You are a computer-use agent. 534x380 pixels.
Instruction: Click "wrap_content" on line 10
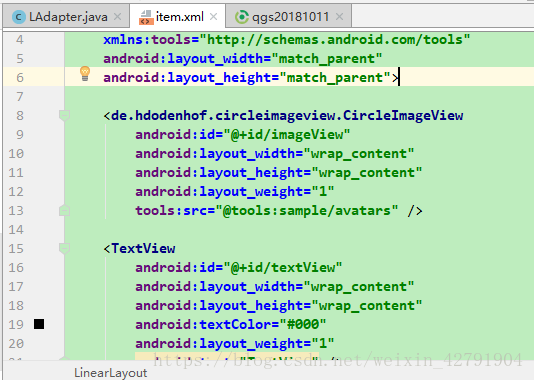point(359,154)
